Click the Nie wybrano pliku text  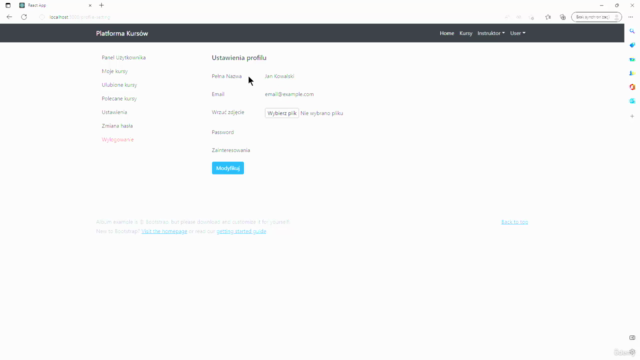322,113
